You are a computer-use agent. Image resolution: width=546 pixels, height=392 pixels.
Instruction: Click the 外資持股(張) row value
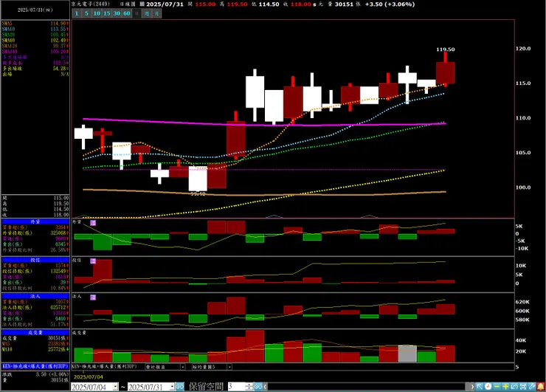coord(58,233)
